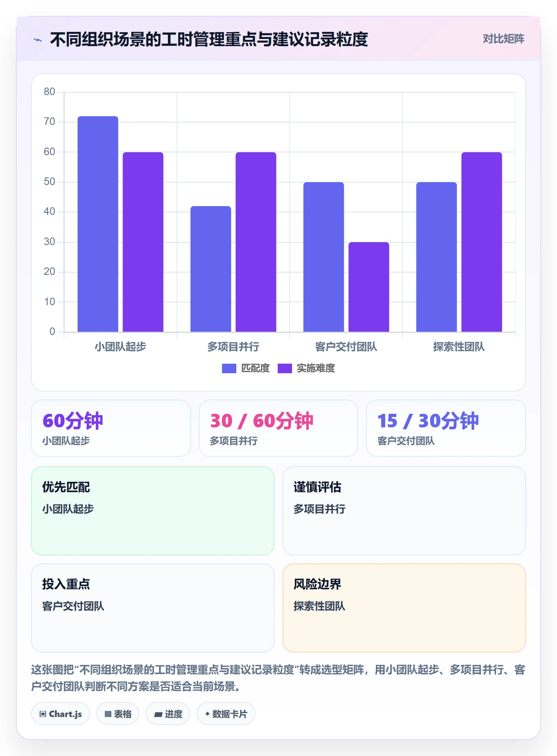The image size is (557, 756).
Task: Select the 匹配度 bar for 探索性团队
Action: (x=436, y=257)
